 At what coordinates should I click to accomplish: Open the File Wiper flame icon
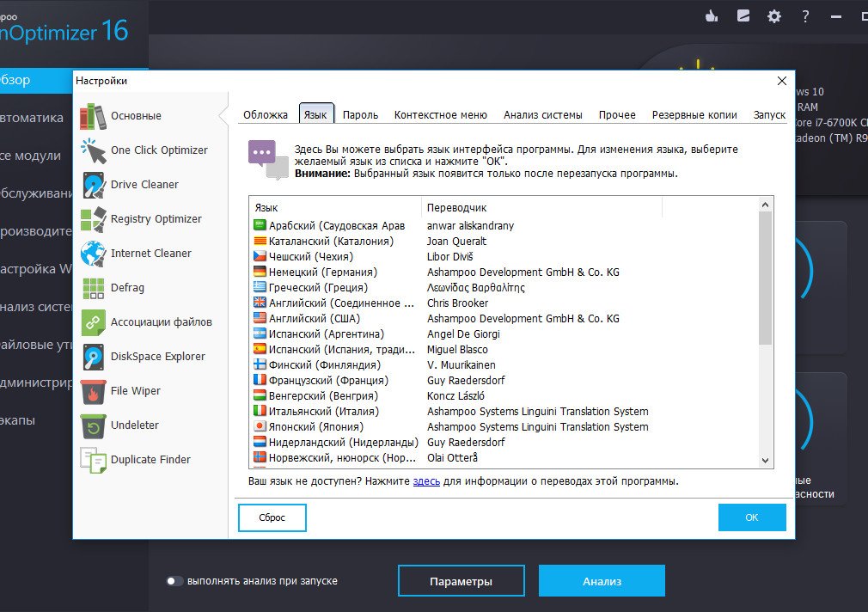[x=93, y=390]
